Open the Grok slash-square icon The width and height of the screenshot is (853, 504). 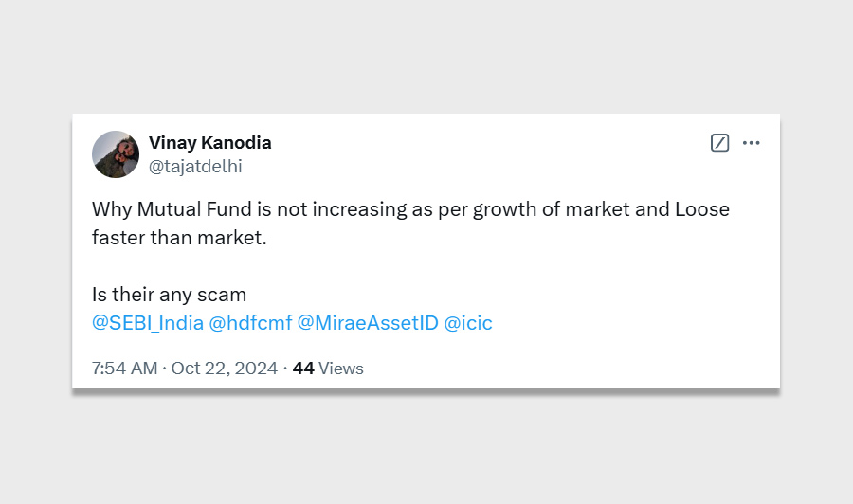pyautogui.click(x=719, y=143)
